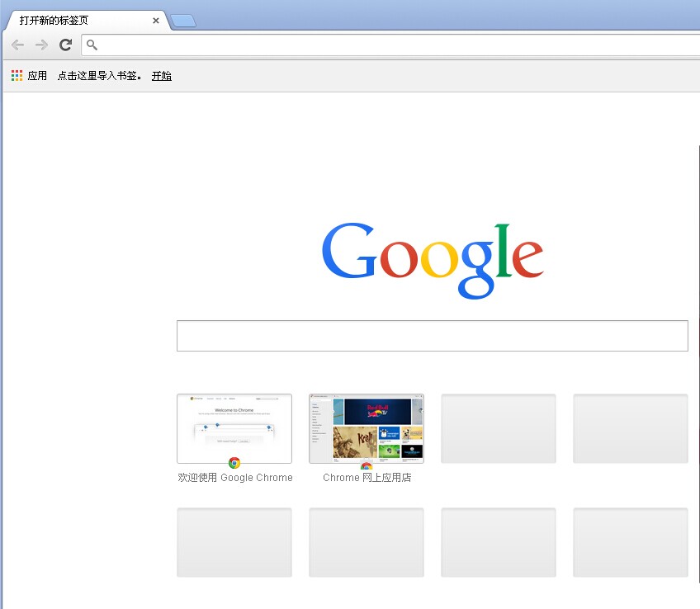Open the Chrome Web Store thumbnail
700x609 pixels.
click(x=367, y=428)
